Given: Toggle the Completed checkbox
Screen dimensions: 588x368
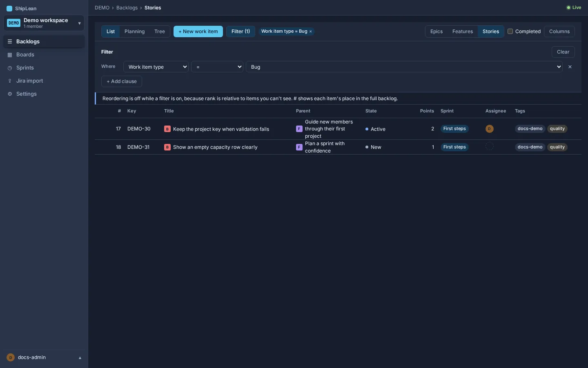Looking at the screenshot, I should point(510,31).
